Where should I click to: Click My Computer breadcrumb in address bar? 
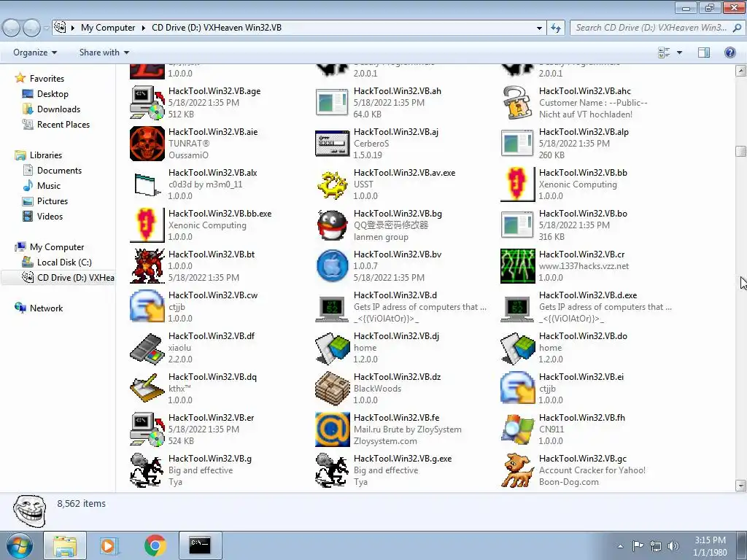pos(108,28)
